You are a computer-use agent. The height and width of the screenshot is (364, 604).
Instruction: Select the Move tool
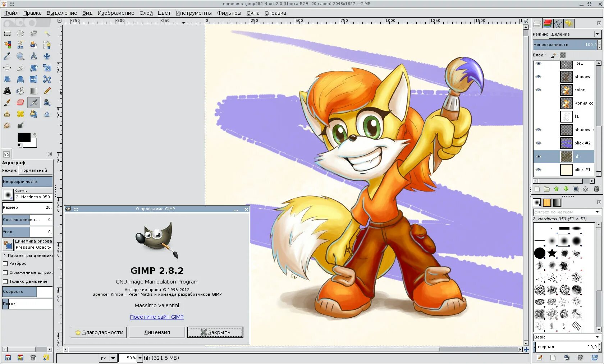pyautogui.click(x=47, y=56)
